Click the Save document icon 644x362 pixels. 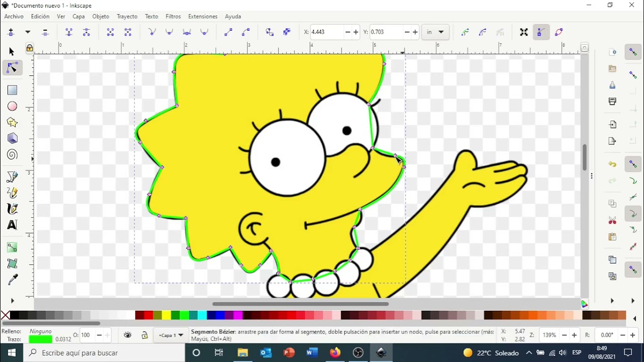612,85
